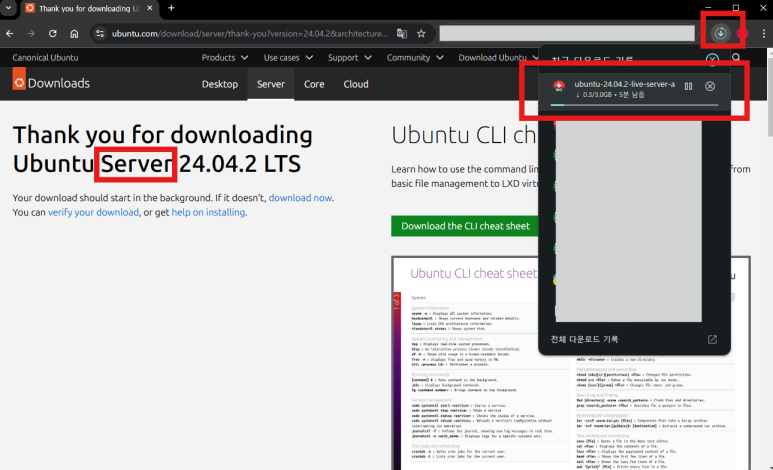Switch to the Desktop downloads tab
The height and width of the screenshot is (470, 773).
coord(220,84)
